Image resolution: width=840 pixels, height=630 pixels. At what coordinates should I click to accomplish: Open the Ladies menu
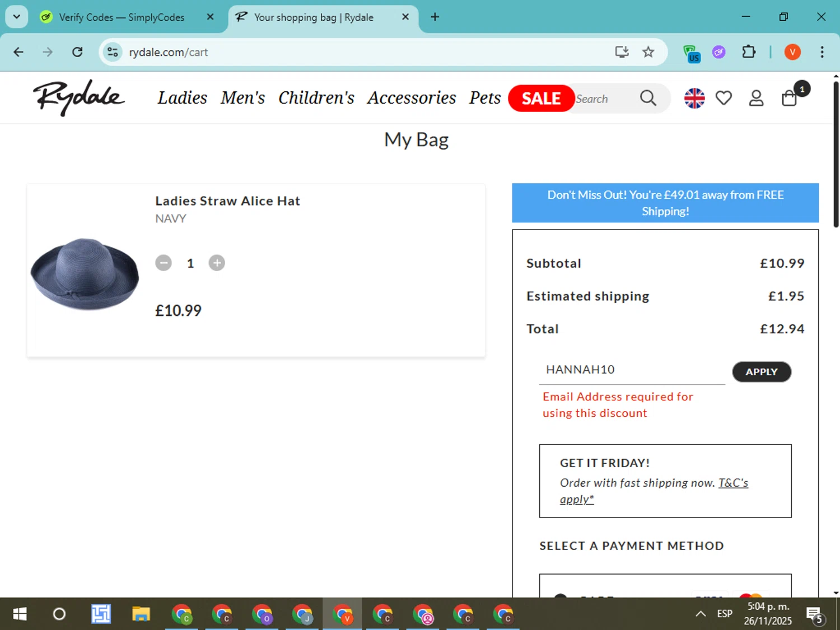(183, 98)
